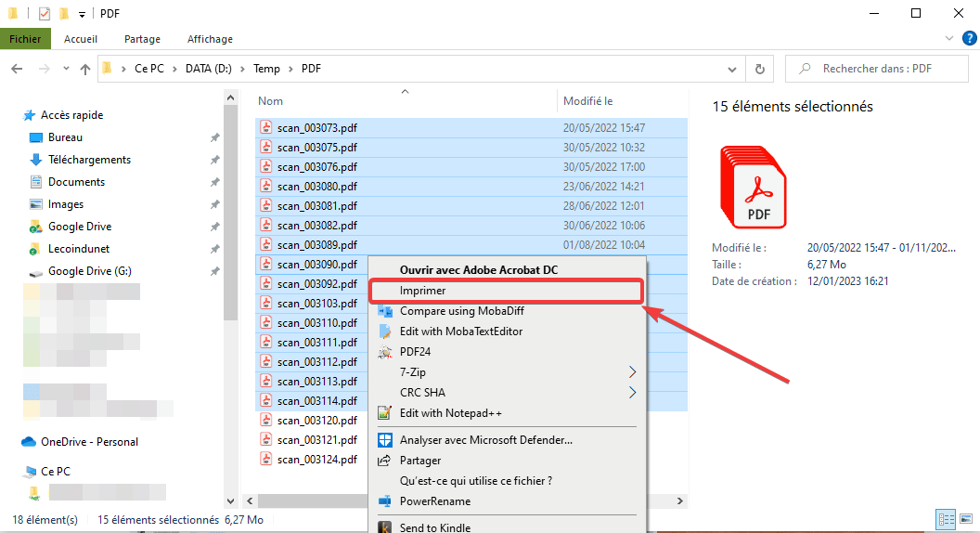The image size is (980, 533).
Task: Refresh the folder with the reload icon
Action: coord(760,69)
